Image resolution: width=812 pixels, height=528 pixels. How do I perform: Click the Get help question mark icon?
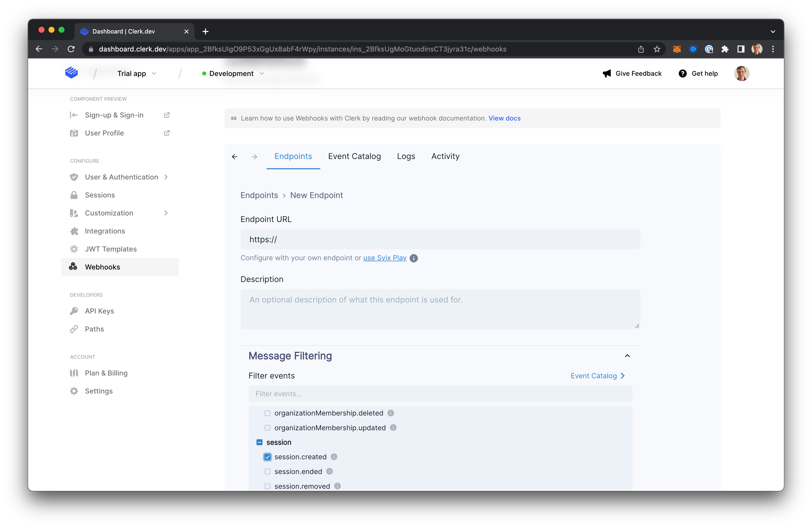[x=682, y=73]
